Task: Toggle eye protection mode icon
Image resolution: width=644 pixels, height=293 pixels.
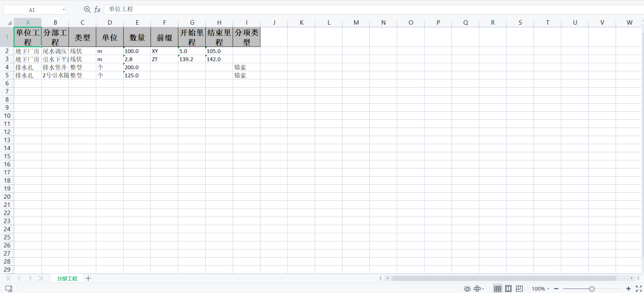Action: click(x=467, y=288)
